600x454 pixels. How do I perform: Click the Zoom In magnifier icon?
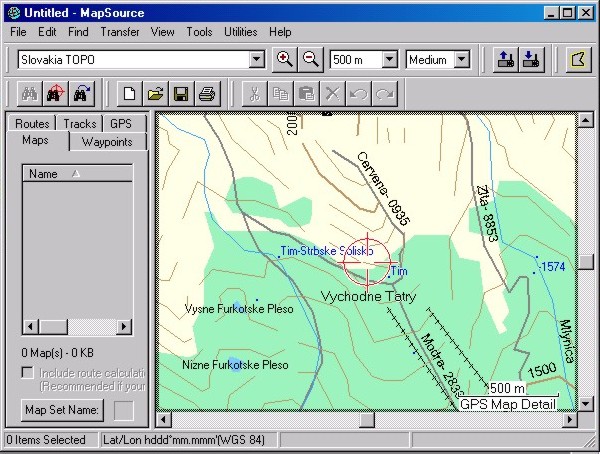coord(284,60)
